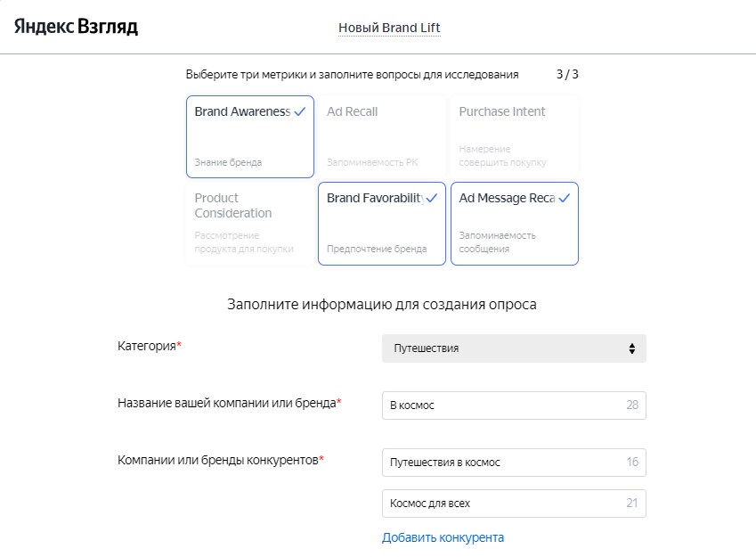Image resolution: width=756 pixels, height=557 pixels.
Task: Click the character counter 28 beside В космос
Action: click(x=631, y=405)
